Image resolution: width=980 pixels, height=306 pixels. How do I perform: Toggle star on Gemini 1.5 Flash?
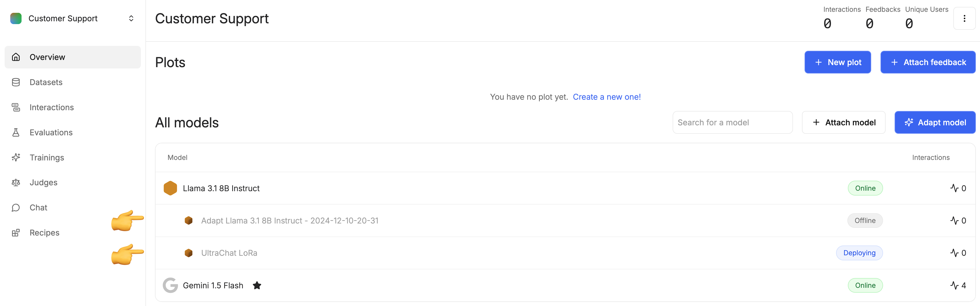[x=257, y=285]
